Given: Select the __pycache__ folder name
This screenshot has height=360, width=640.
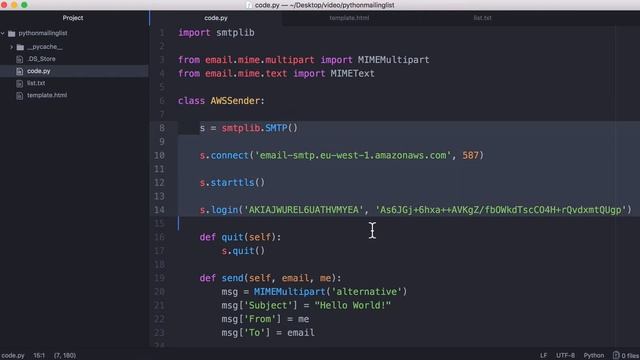Looking at the screenshot, I should point(45,47).
